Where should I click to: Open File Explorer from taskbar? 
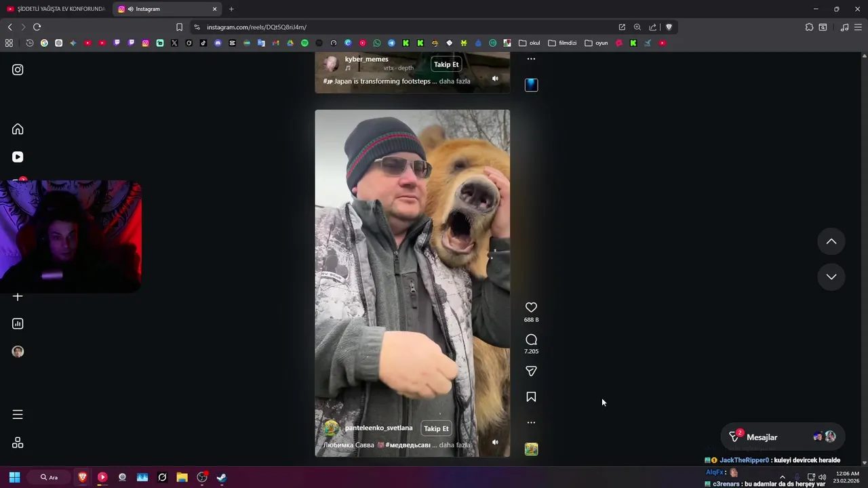point(182,477)
